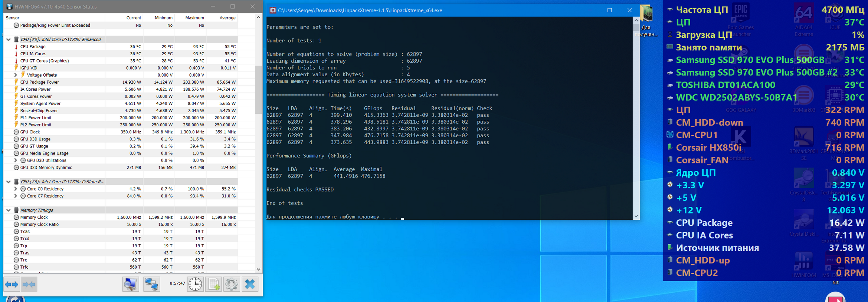Screen dimensions: 868x302
Task: Collapse the CPU [#0] Enhanced sensor group
Action: (x=9, y=39)
